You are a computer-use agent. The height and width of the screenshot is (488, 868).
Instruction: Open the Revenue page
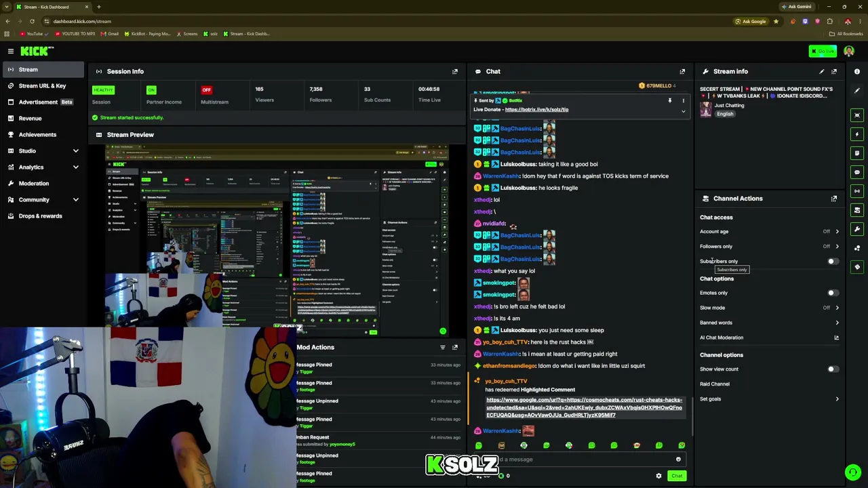(42, 118)
